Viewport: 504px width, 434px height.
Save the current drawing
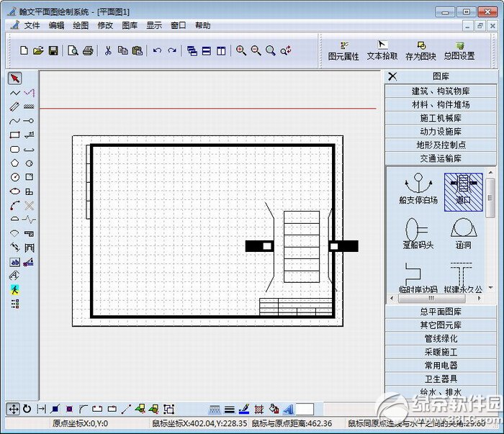(x=53, y=50)
